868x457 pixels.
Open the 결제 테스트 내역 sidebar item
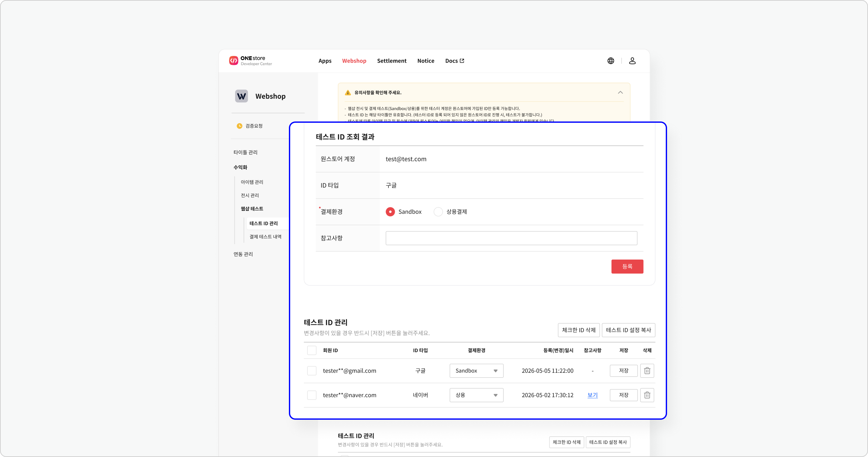265,237
